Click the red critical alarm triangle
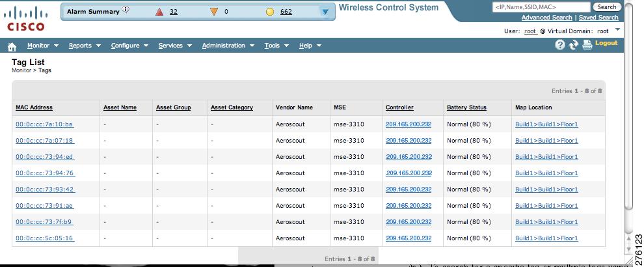This screenshot has width=644, height=267. click(x=159, y=12)
